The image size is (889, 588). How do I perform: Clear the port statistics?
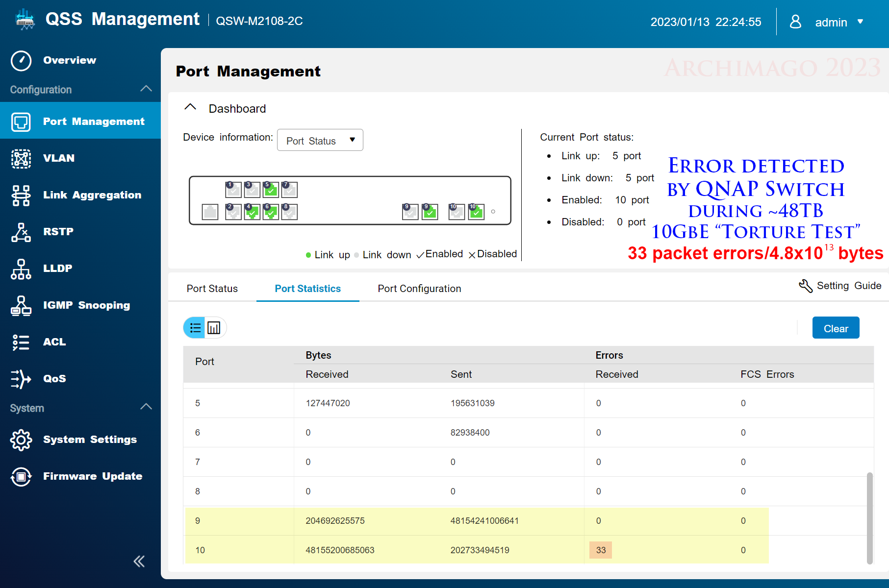point(836,328)
